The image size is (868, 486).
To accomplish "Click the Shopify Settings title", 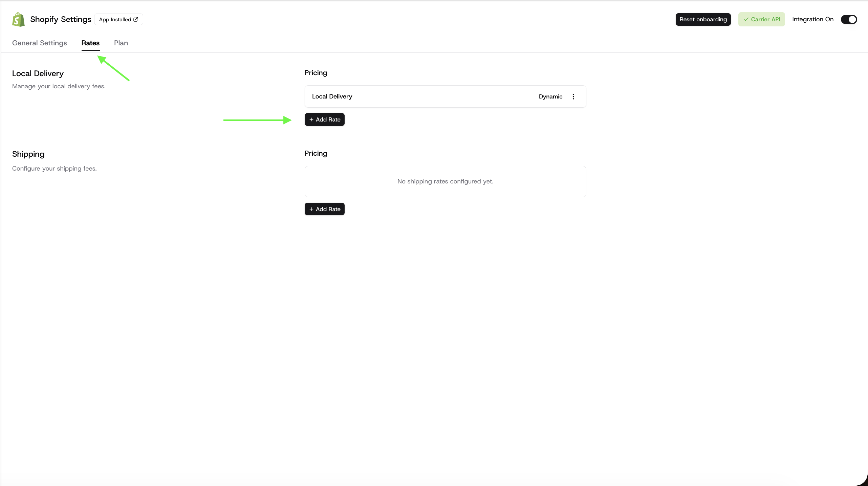I will tap(61, 19).
